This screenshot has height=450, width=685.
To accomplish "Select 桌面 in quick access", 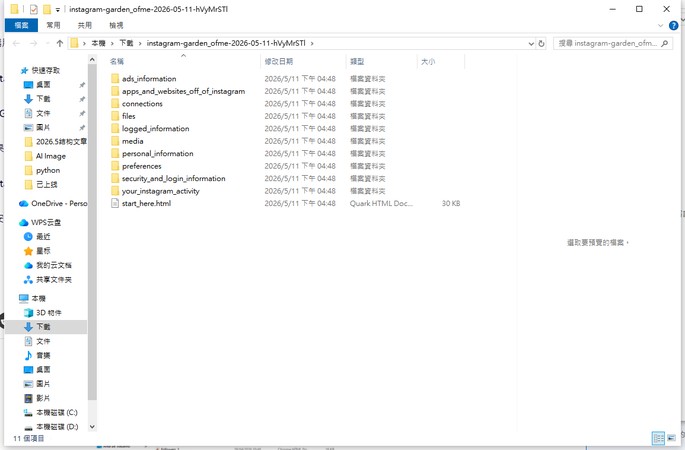I will [x=37, y=84].
